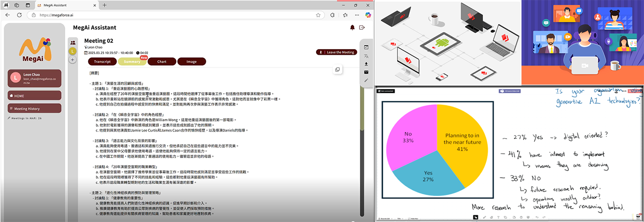Select the Image tab
The height and width of the screenshot is (222, 644).
(191, 61)
